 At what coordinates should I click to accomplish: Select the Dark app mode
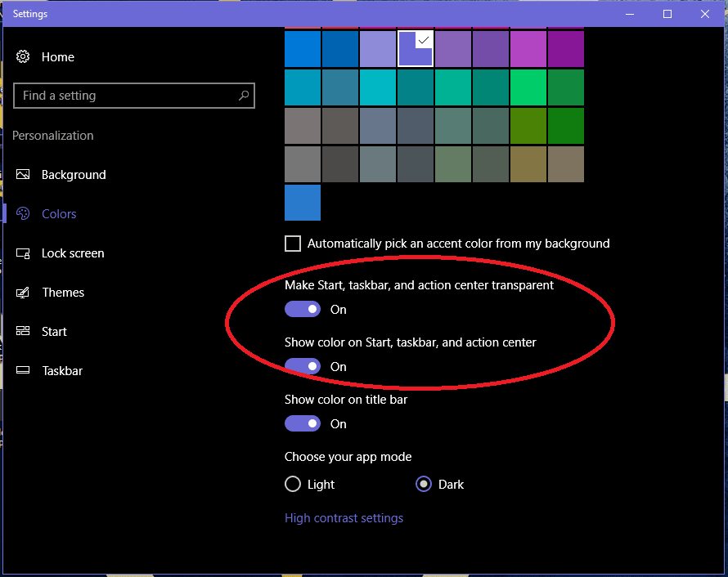coord(424,485)
